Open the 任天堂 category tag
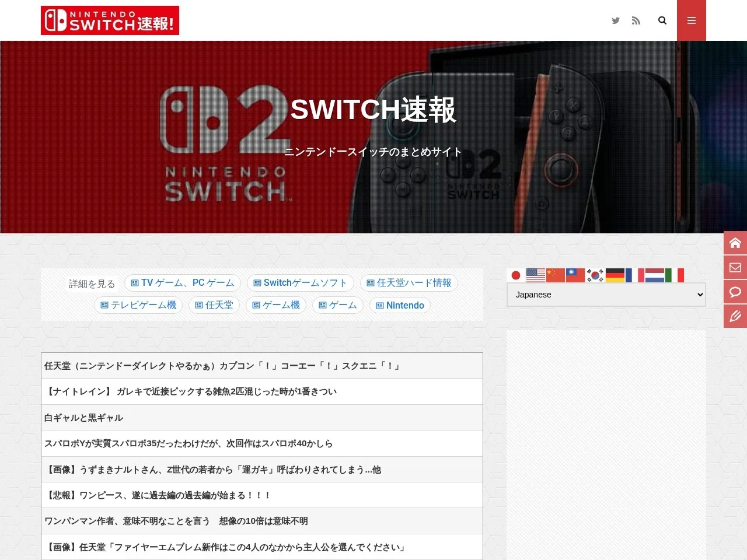The height and width of the screenshot is (560, 747). point(214,305)
